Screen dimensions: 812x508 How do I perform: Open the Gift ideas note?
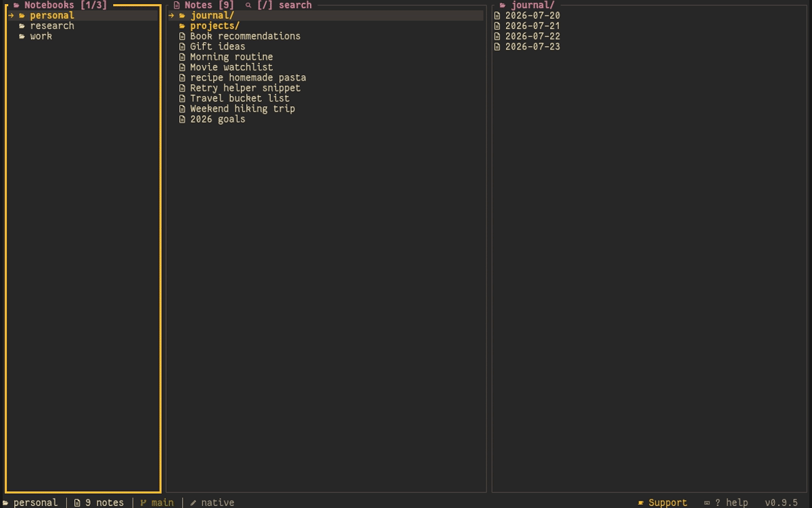click(x=217, y=47)
